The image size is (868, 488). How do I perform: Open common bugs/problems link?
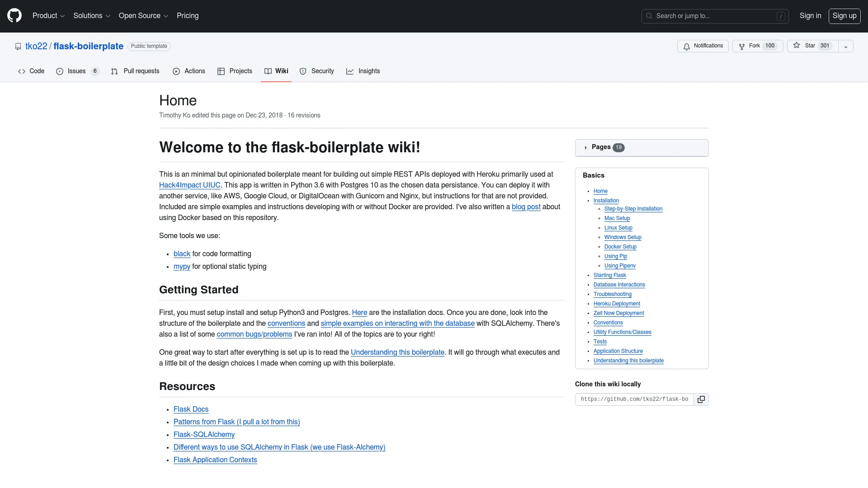click(255, 334)
